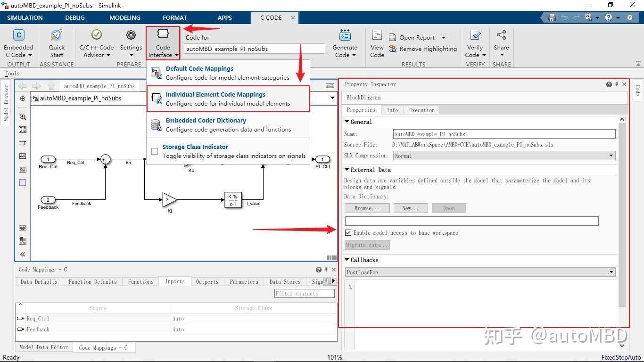644x362 pixels.
Task: Open the Embedded C Code app button
Action: (18, 43)
